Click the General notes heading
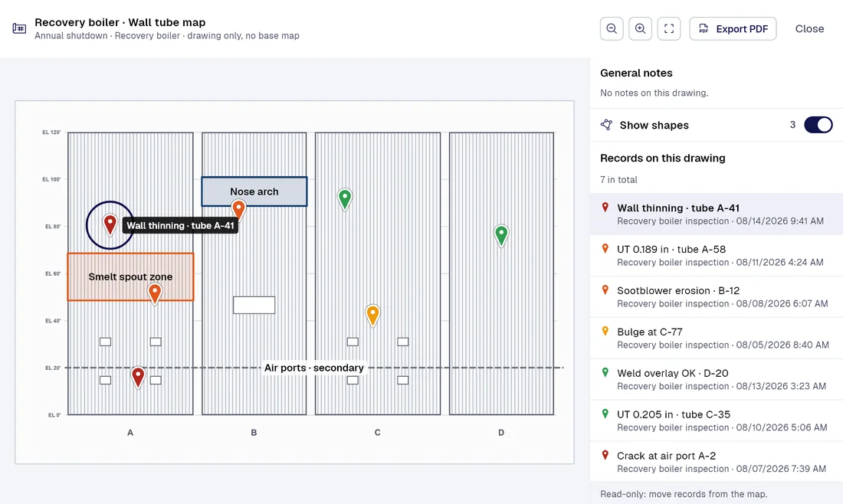This screenshot has height=504, width=843. click(636, 73)
